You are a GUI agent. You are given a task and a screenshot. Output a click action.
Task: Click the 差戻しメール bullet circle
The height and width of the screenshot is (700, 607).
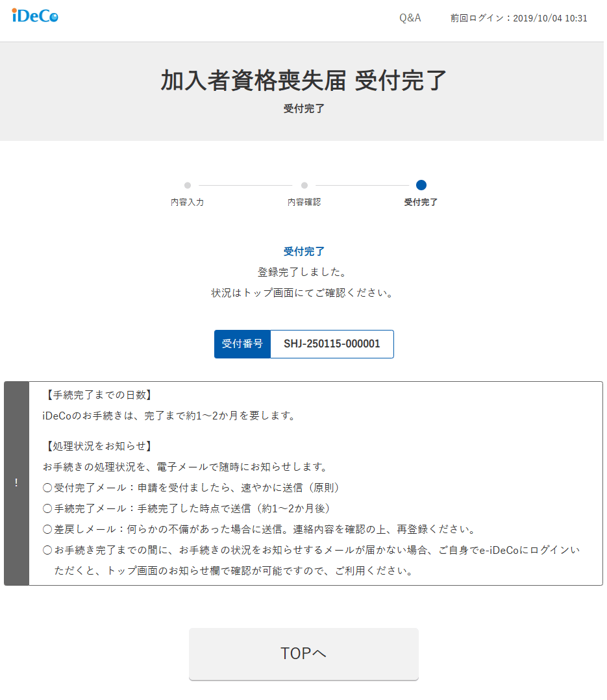coord(47,529)
